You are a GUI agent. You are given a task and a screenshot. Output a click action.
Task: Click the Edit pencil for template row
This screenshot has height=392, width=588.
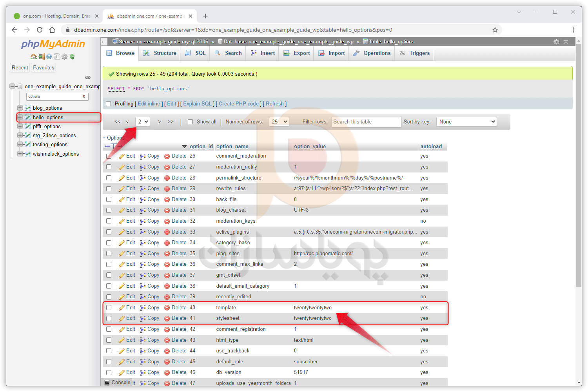pyautogui.click(x=122, y=308)
